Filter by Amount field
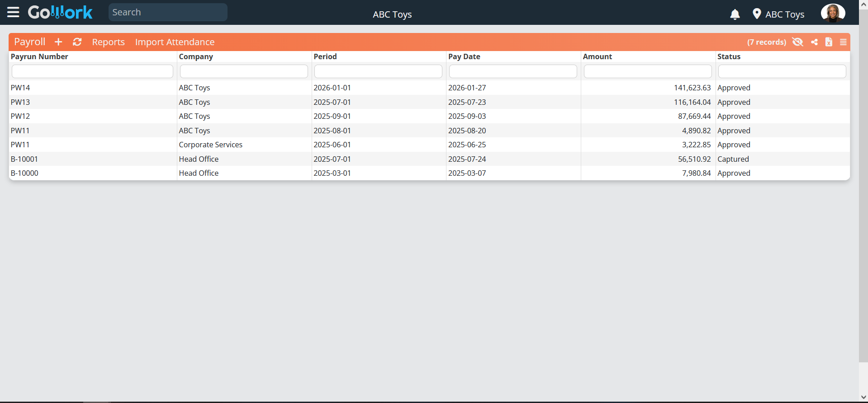Image resolution: width=868 pixels, height=403 pixels. [648, 71]
